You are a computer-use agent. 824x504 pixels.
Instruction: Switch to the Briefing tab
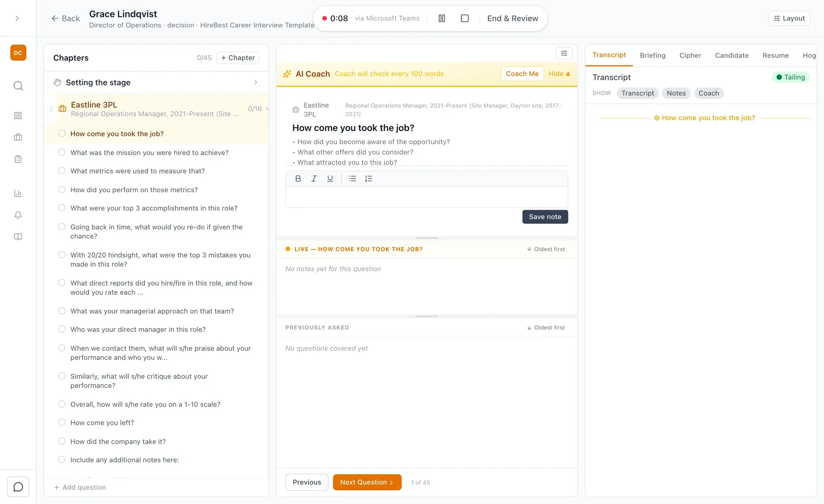(652, 55)
